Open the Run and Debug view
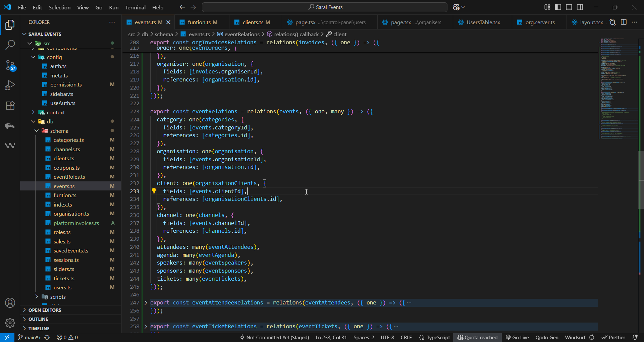The height and width of the screenshot is (342, 644). pyautogui.click(x=10, y=85)
